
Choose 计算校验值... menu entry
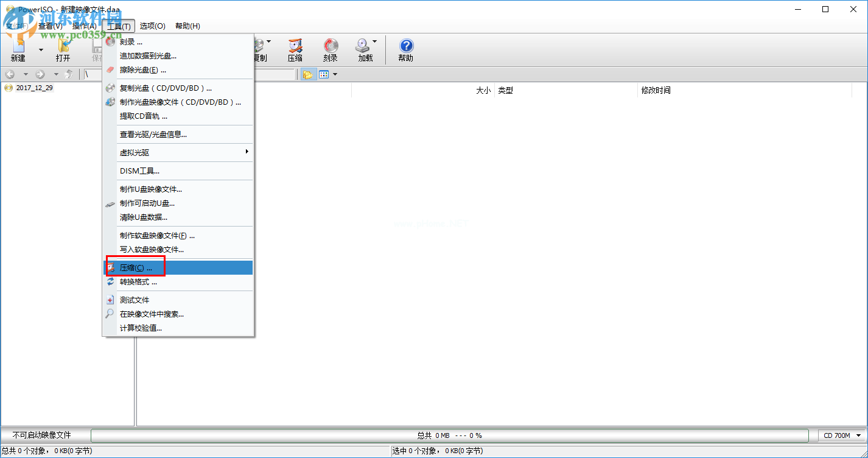[x=178, y=328]
